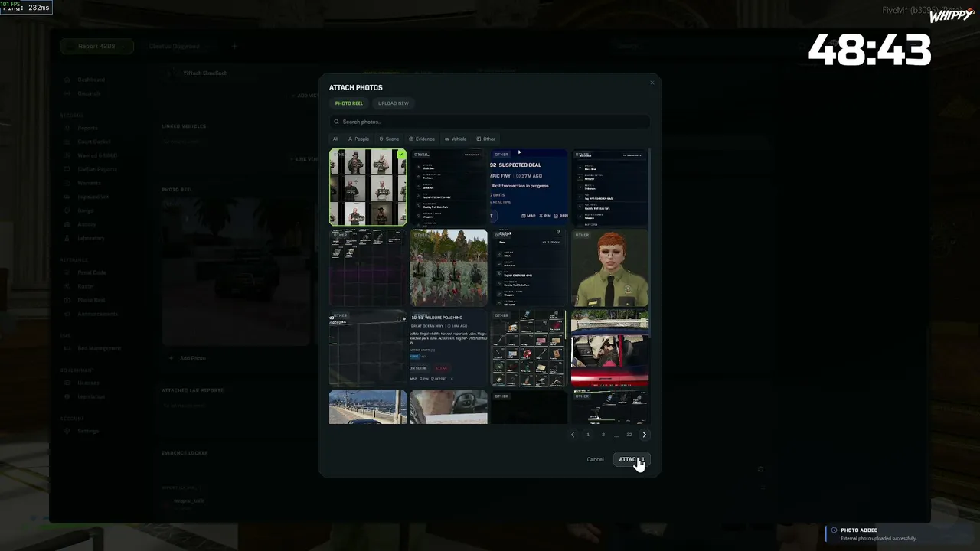Click Add Photo in the background report

pyautogui.click(x=188, y=358)
